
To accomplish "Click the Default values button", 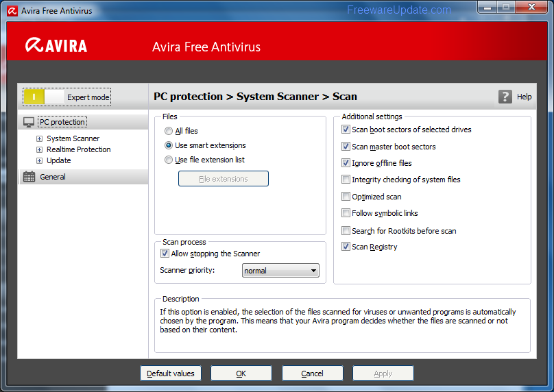I will [171, 373].
